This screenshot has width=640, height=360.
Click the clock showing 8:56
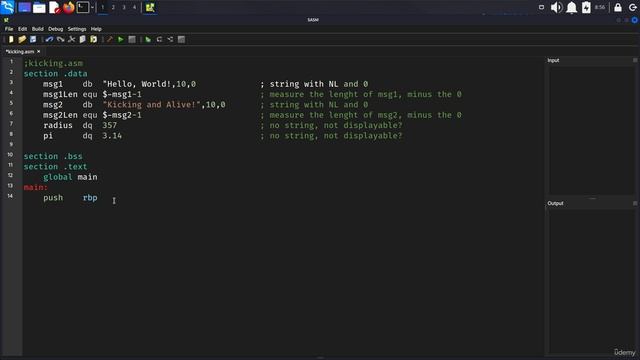[600, 7]
